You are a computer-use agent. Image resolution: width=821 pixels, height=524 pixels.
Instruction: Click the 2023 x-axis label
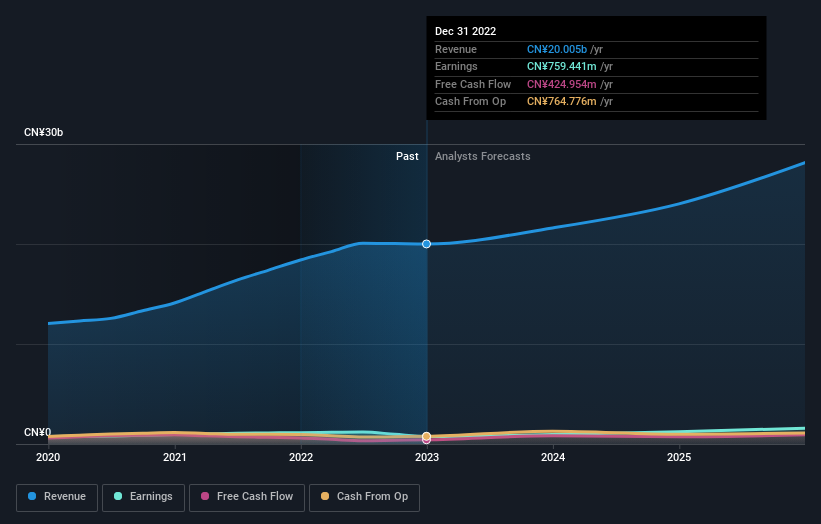[x=427, y=457]
